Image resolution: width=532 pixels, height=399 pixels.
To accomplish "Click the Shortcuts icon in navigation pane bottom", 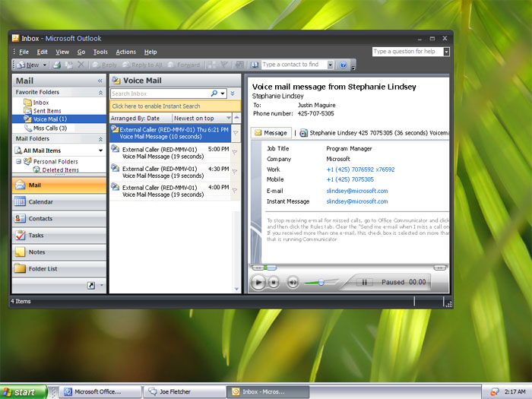I will tap(91, 286).
